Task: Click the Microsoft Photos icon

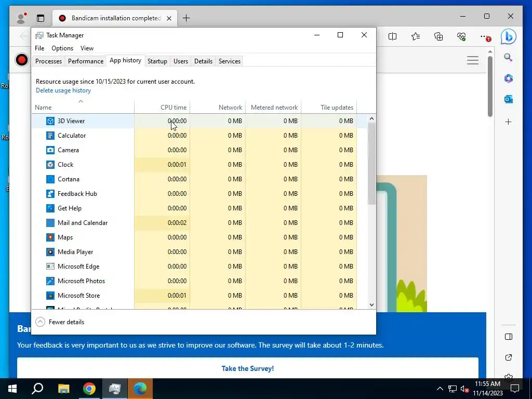Action: (50, 281)
